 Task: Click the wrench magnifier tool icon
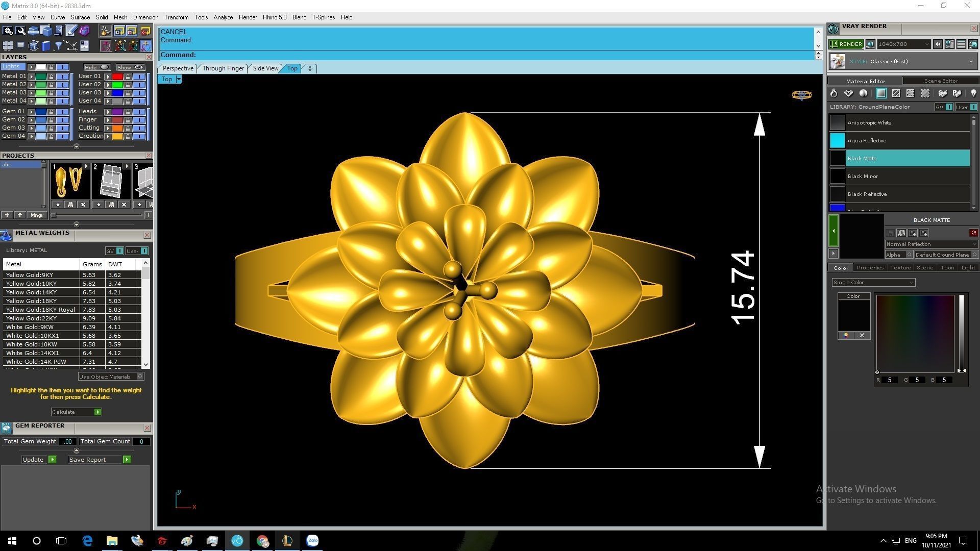tap(20, 31)
